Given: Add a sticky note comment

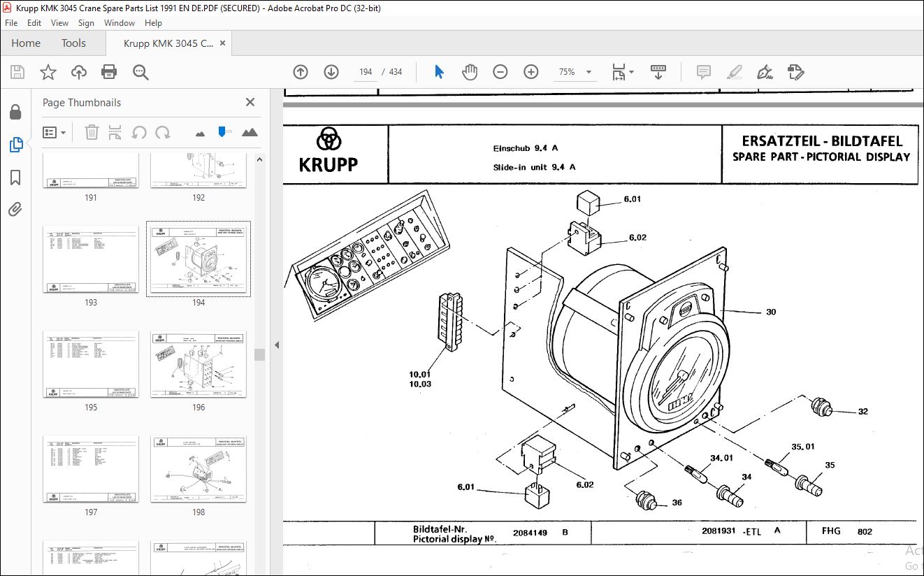Looking at the screenshot, I should 703,72.
